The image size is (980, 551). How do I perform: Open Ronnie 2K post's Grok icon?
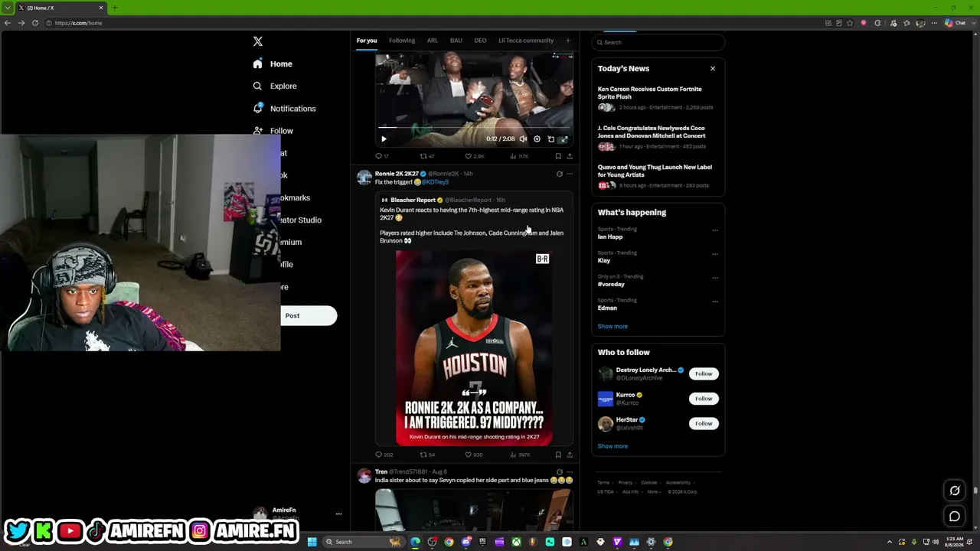tap(559, 174)
